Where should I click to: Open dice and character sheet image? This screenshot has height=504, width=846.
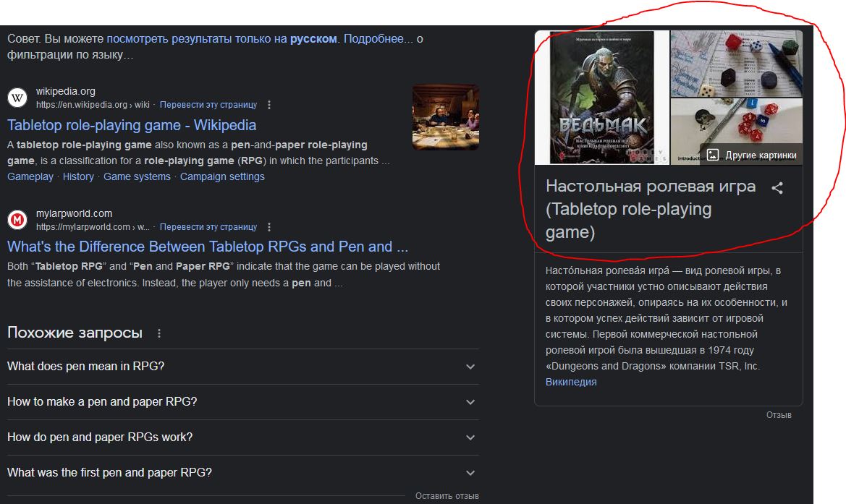(x=737, y=64)
